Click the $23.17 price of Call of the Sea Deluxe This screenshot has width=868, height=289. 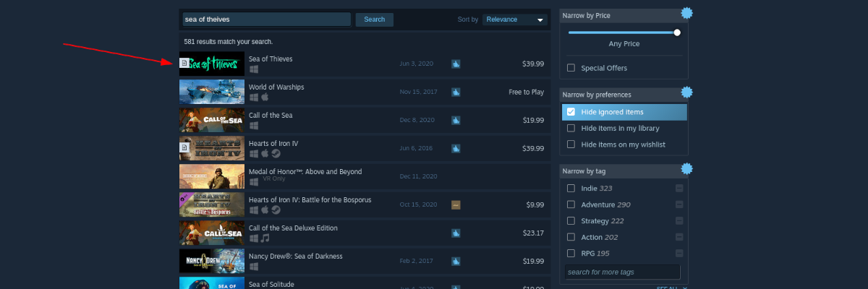click(x=533, y=233)
